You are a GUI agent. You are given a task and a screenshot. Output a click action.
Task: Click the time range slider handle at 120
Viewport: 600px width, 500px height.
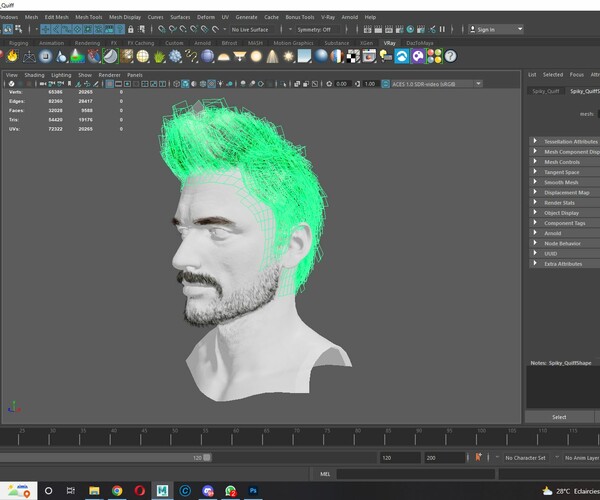pos(207,458)
